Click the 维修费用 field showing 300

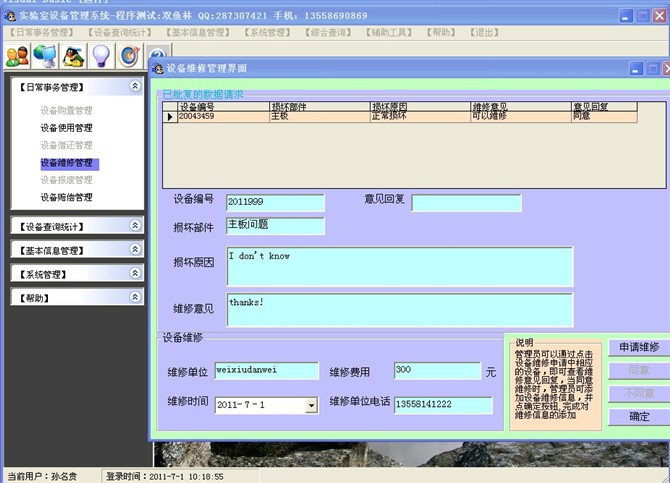point(438,371)
